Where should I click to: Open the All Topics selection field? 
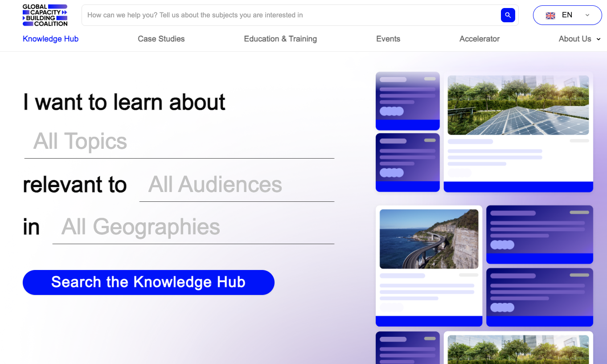[x=178, y=141]
